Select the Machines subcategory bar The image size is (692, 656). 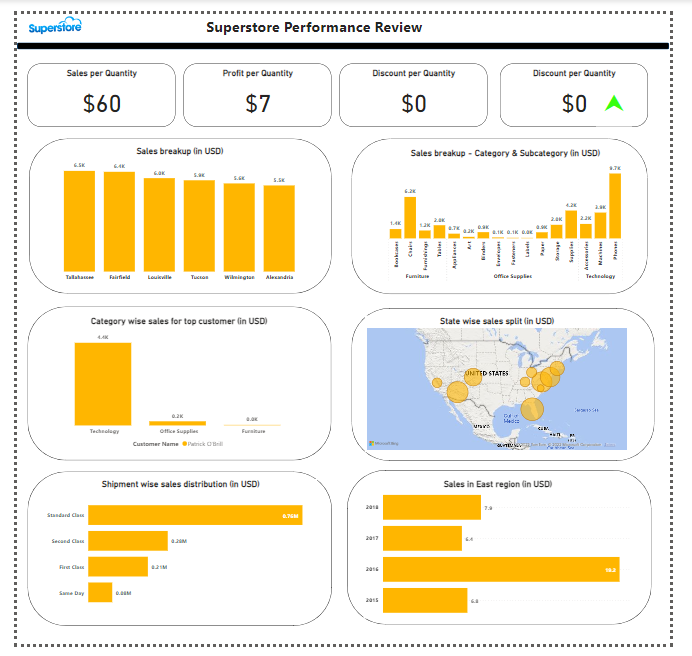point(600,226)
